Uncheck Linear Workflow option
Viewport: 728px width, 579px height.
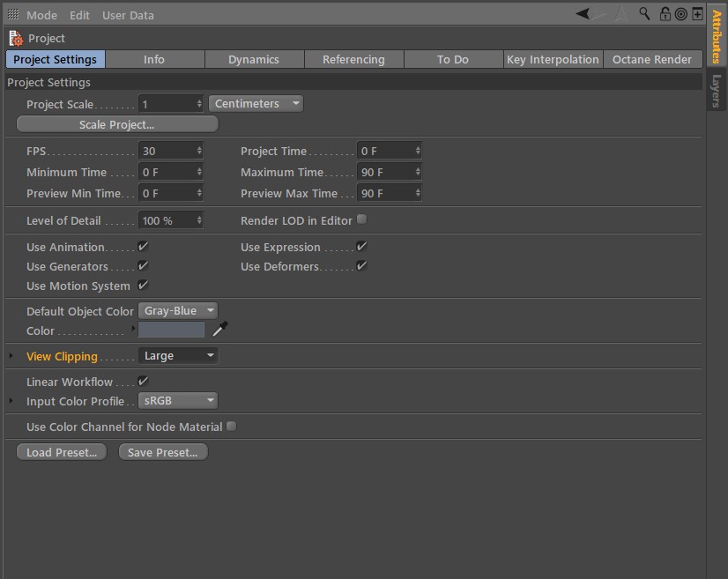tap(143, 382)
